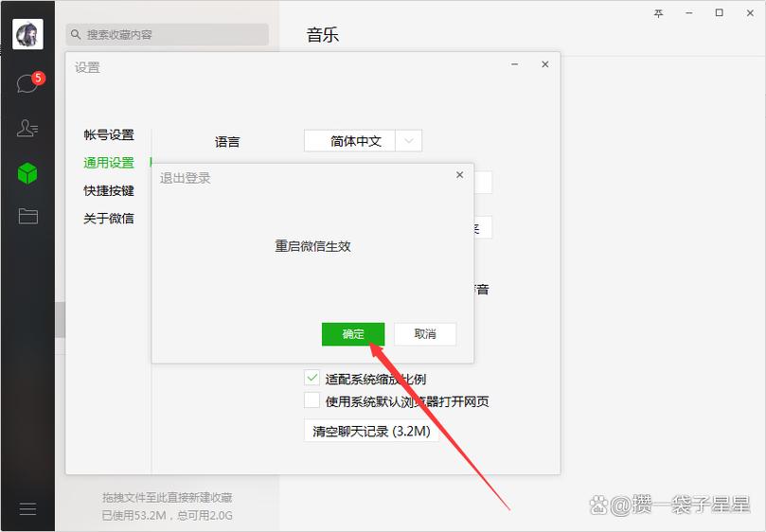766x532 pixels.
Task: Select 帐号设置 settings tab
Action: (109, 134)
